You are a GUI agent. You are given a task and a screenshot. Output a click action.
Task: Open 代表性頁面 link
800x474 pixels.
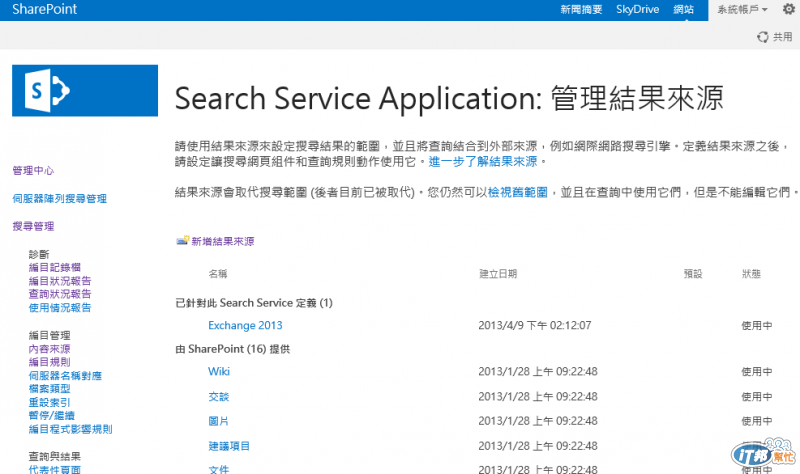[55, 469]
